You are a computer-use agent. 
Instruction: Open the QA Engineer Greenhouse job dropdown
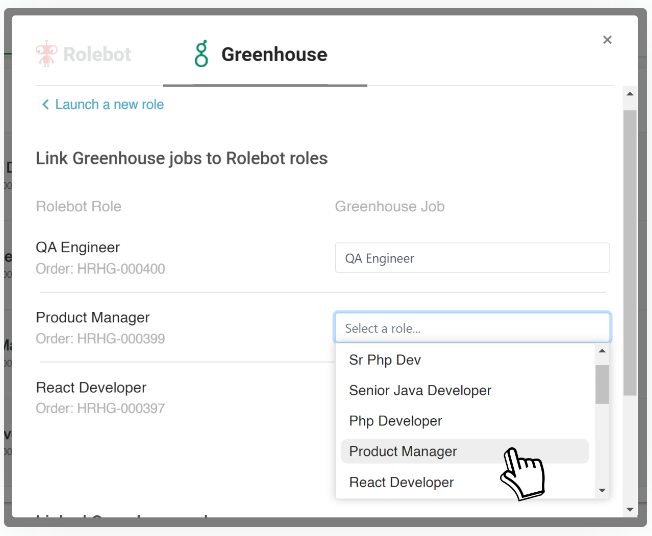tap(472, 258)
